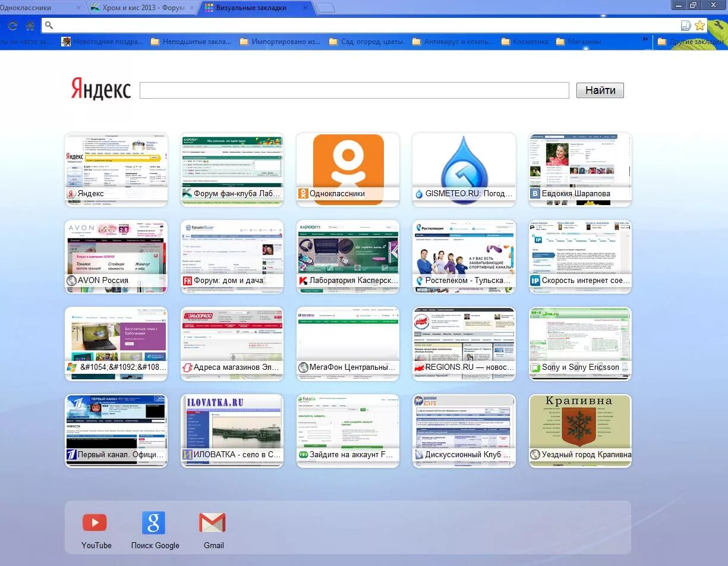This screenshot has width=728, height=566.
Task: Open the AVON Россия tile
Action: [116, 256]
